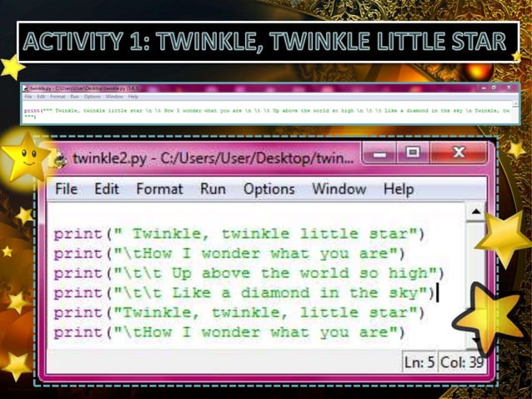Open the File menu in small twinkle.py window
This screenshot has height=399, width=532.
pos(28,97)
